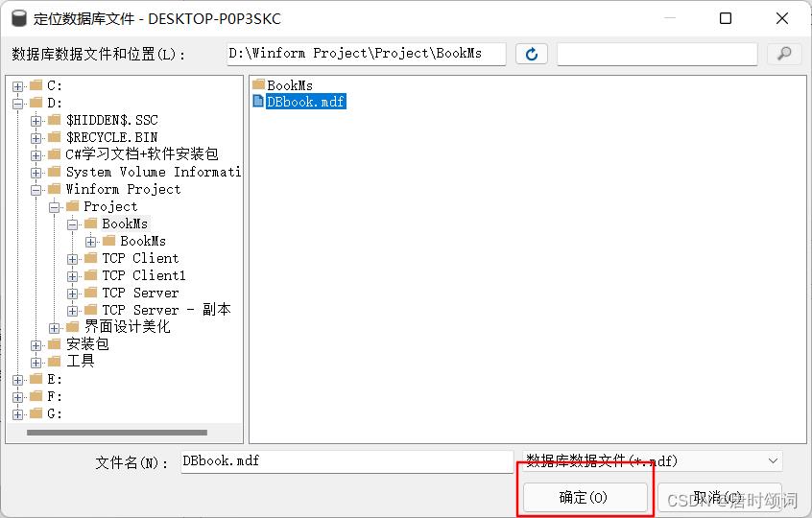Select the E: drive tree item
Image resolution: width=812 pixels, height=518 pixels.
coord(55,379)
